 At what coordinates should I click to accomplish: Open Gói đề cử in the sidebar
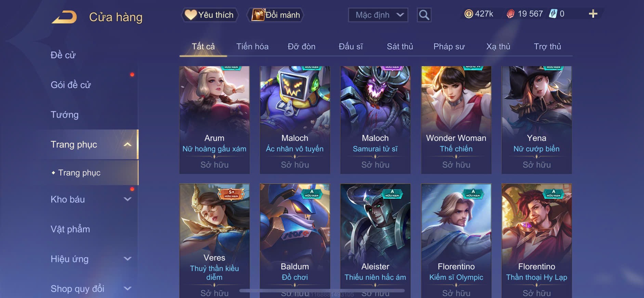(x=71, y=85)
